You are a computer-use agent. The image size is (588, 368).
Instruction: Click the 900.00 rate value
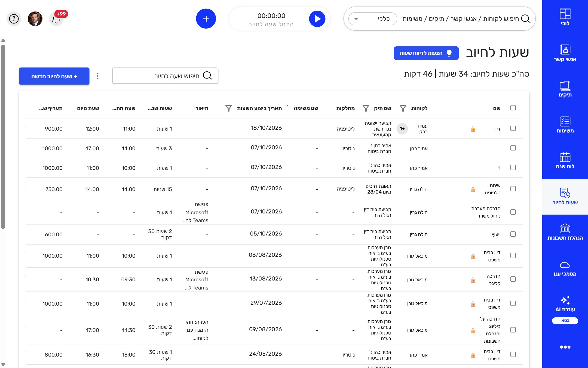54,129
